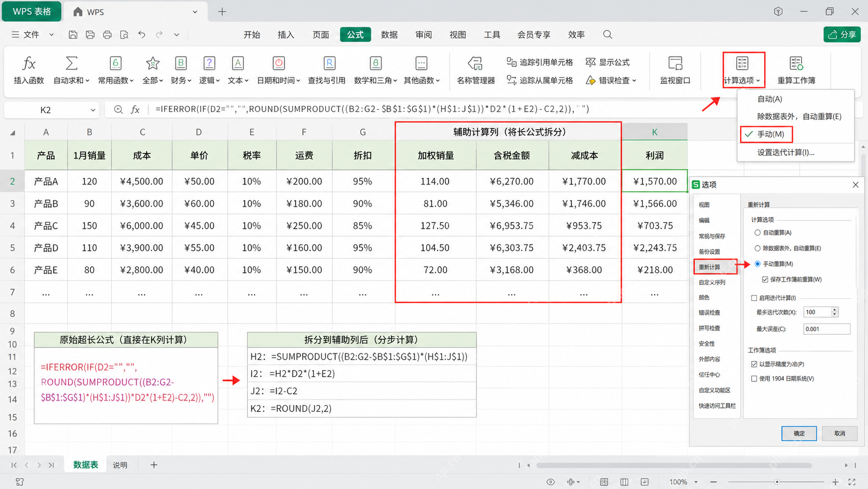Click the search magnifier in the ribbon tabs

(x=607, y=35)
